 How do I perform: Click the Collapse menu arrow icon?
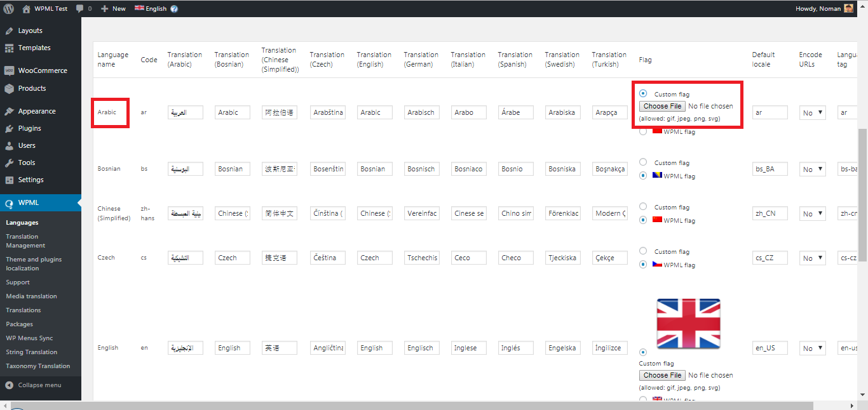9,385
